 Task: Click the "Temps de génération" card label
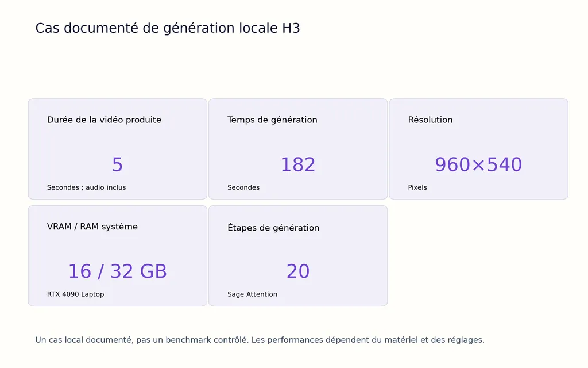(x=272, y=120)
